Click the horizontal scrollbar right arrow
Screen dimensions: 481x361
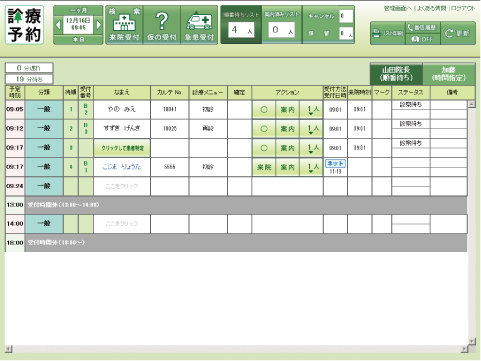click(464, 349)
